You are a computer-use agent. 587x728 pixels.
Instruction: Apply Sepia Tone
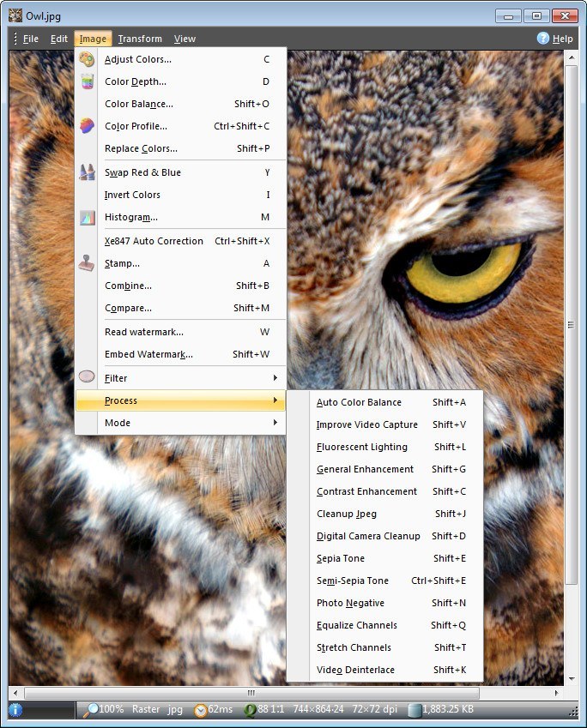[384, 558]
